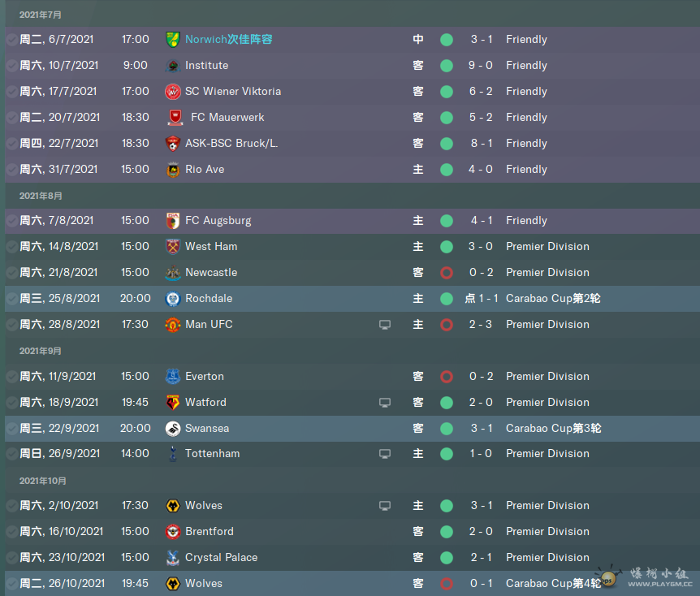Toggle the check mark beside 6/7/2021 fixture

(11, 40)
